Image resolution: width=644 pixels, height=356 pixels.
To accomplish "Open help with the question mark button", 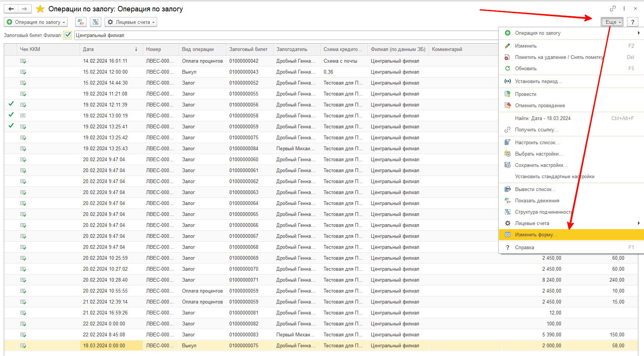I will click(x=633, y=22).
